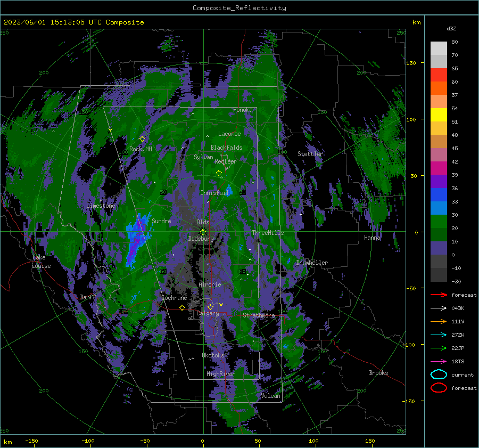
Task: Click the Calgary city label
Action: pos(208,313)
